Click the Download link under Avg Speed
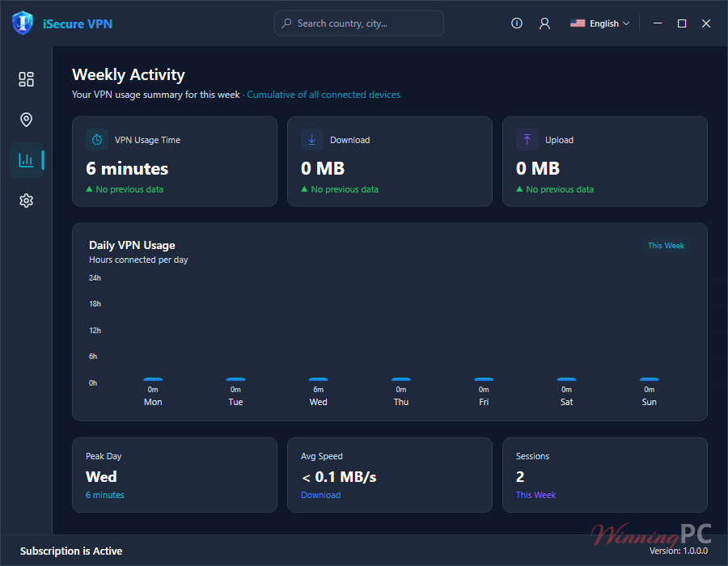The height and width of the screenshot is (566, 728). pyautogui.click(x=321, y=495)
